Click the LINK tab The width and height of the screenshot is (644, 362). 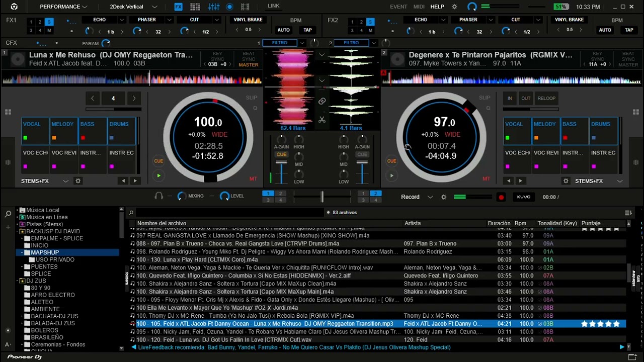(x=274, y=6)
